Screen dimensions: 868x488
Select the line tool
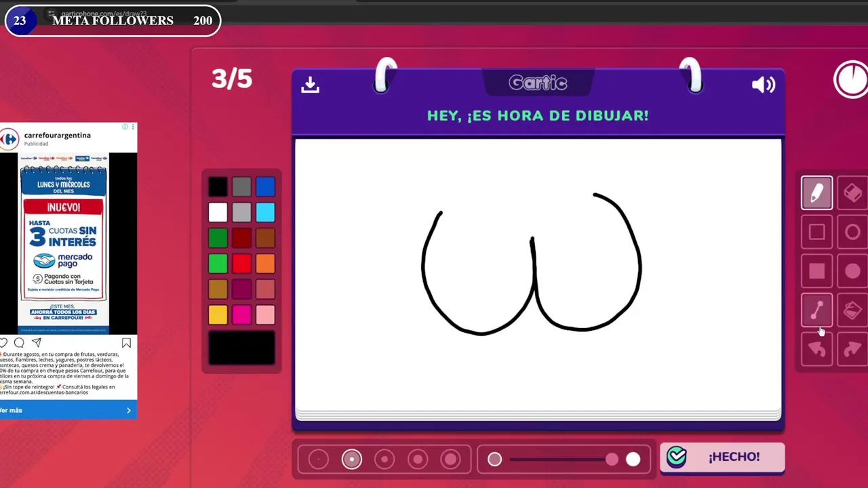click(816, 310)
